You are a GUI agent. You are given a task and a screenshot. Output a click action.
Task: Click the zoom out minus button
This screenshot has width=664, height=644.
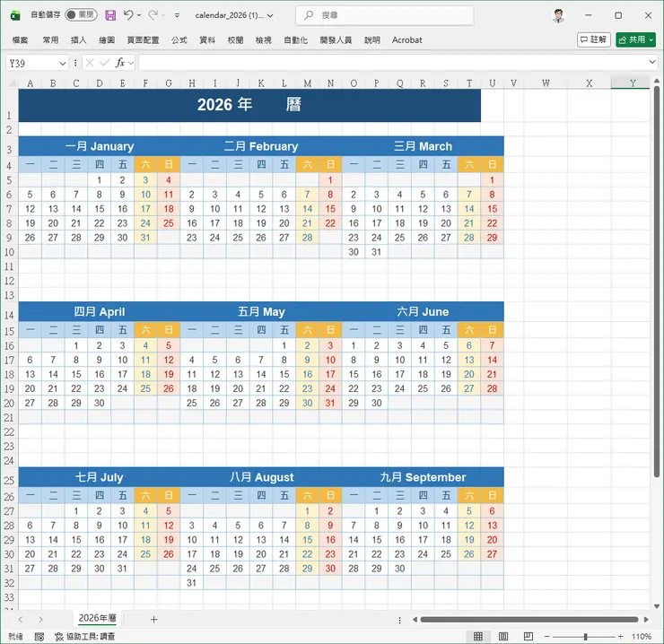546,637
